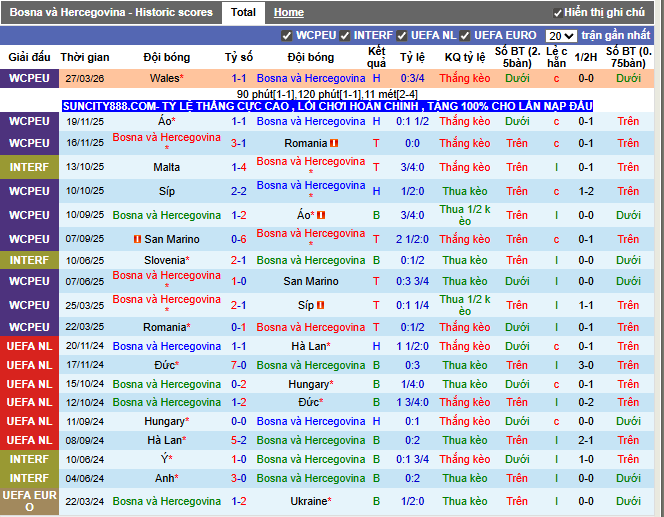Click the red card icon beside Áo on 10/09/25
Viewport: 664px width, 517px height.
[x=321, y=215]
